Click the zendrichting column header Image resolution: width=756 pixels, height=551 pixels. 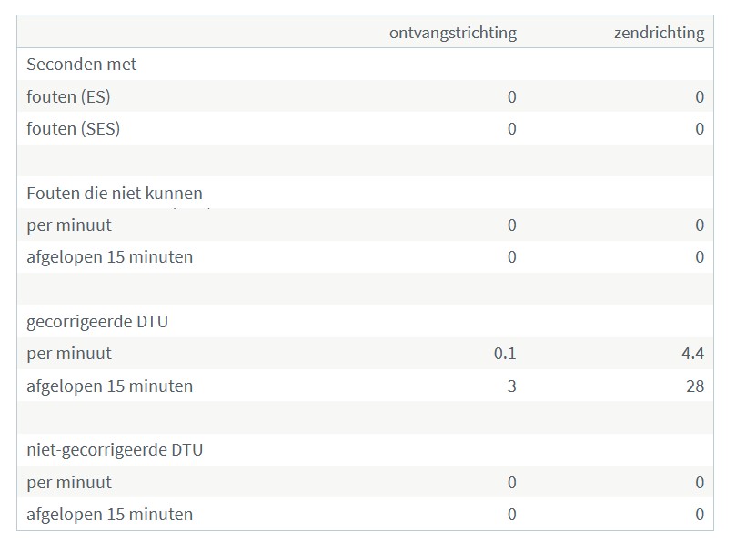(659, 33)
